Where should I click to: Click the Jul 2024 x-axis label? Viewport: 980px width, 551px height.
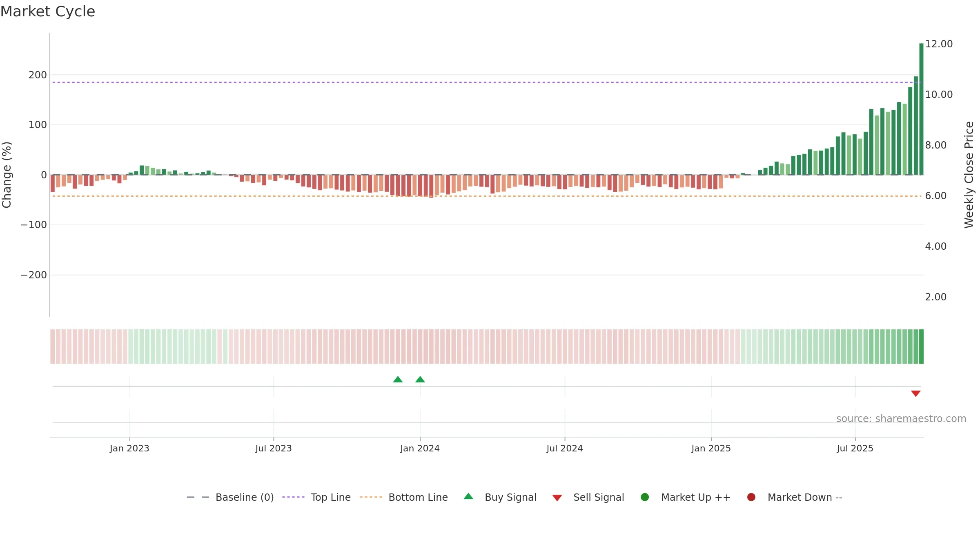565,449
